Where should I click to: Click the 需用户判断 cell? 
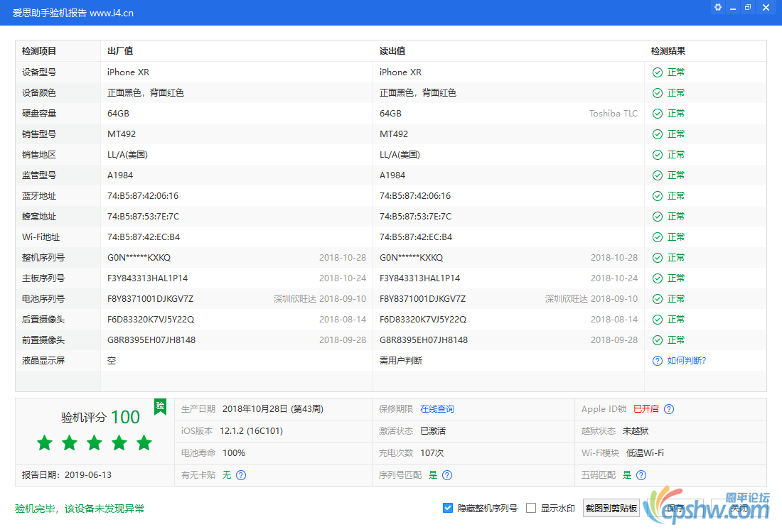pos(401,361)
